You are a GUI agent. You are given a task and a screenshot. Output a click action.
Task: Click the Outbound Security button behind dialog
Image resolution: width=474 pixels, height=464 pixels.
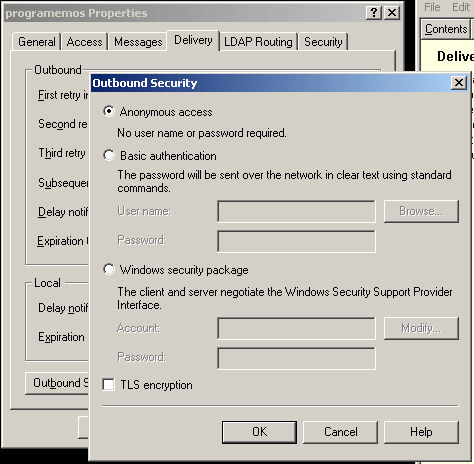click(57, 383)
